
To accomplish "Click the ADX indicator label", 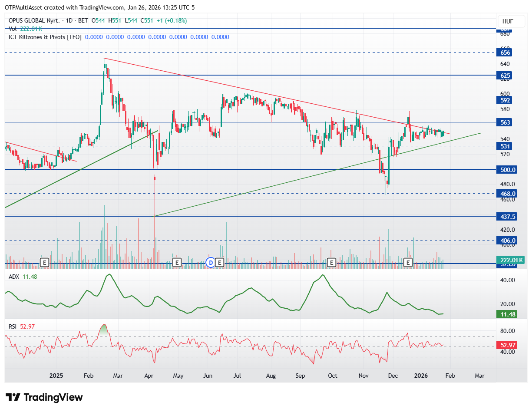I will pyautogui.click(x=14, y=276).
